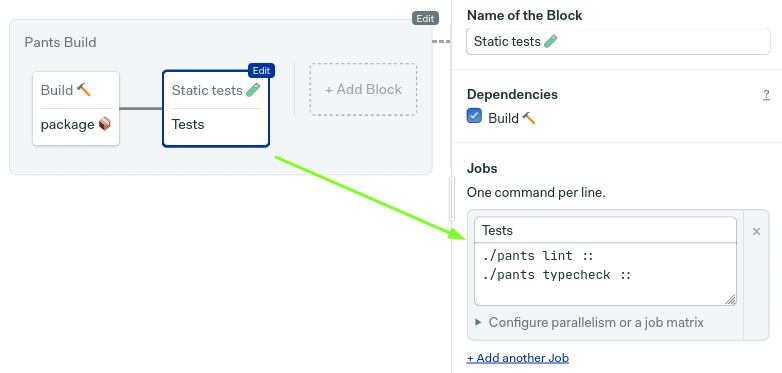Click the ./pants typecheck :: command line
Screen dimensions: 782x373
(x=557, y=275)
